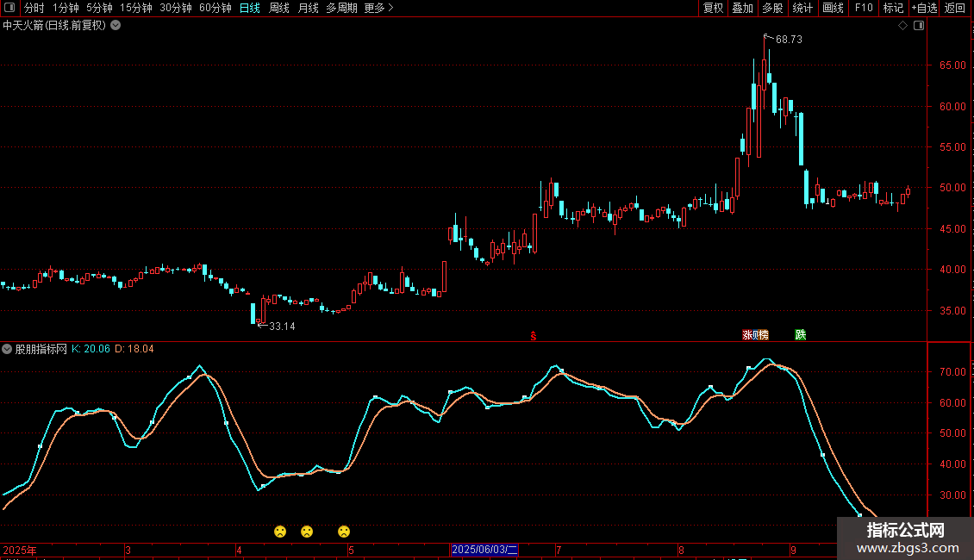Select the 30分钟 period
Image resolution: width=974 pixels, height=560 pixels.
175,8
